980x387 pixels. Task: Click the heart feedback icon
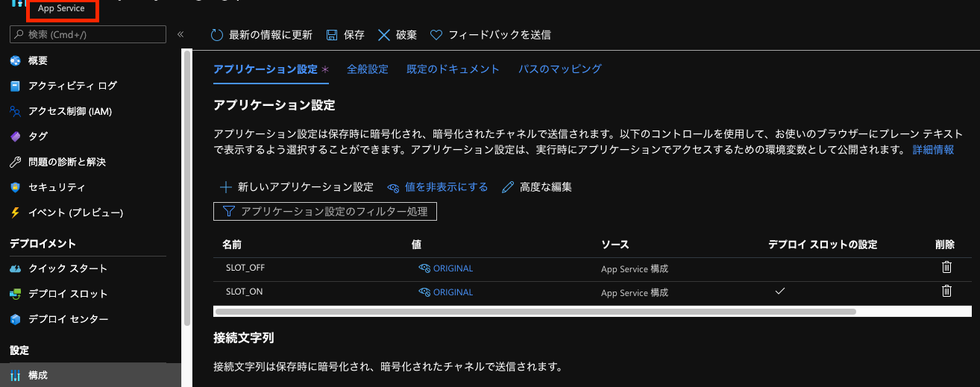pyautogui.click(x=437, y=35)
